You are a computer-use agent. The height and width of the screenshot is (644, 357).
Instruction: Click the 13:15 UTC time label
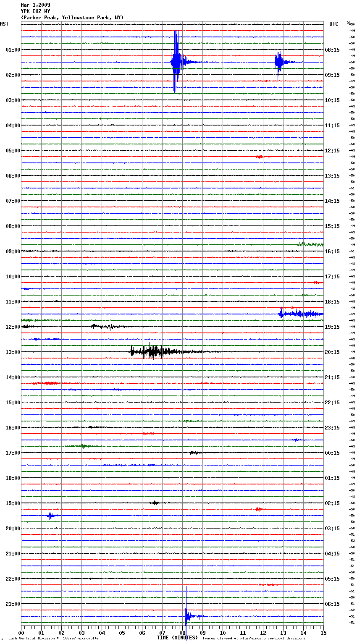coord(332,176)
